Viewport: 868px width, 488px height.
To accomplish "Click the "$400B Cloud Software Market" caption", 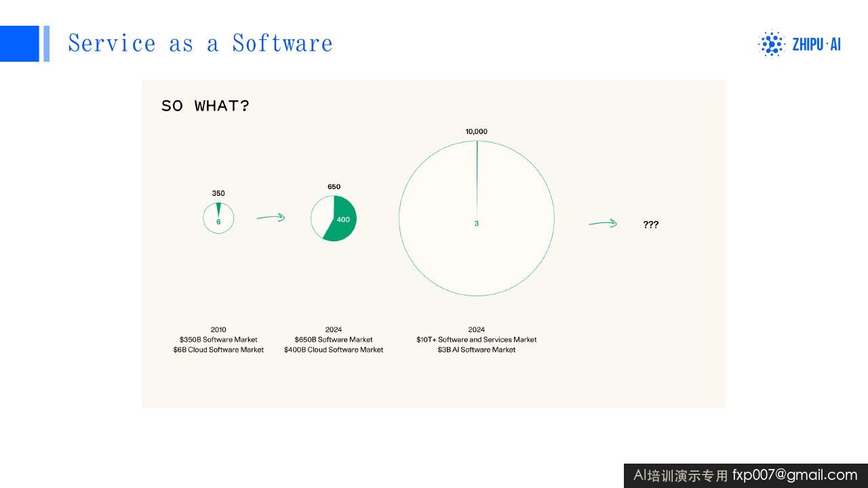I will point(334,350).
